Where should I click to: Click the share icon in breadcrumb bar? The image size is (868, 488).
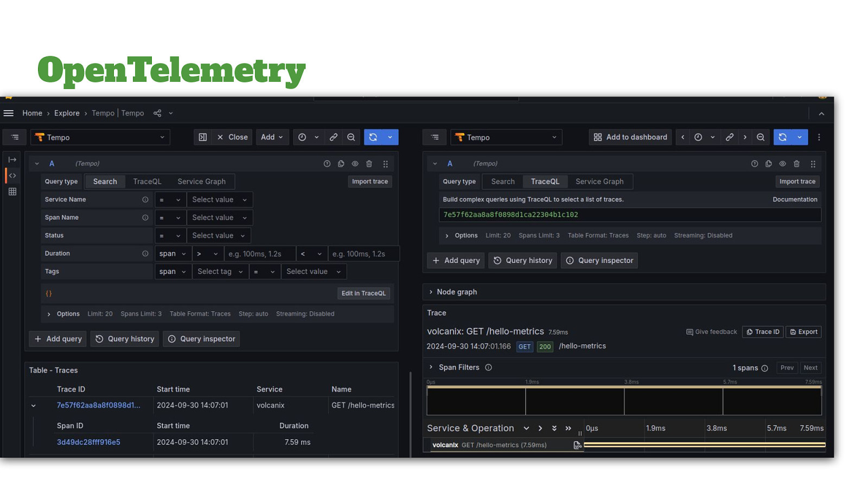click(157, 113)
